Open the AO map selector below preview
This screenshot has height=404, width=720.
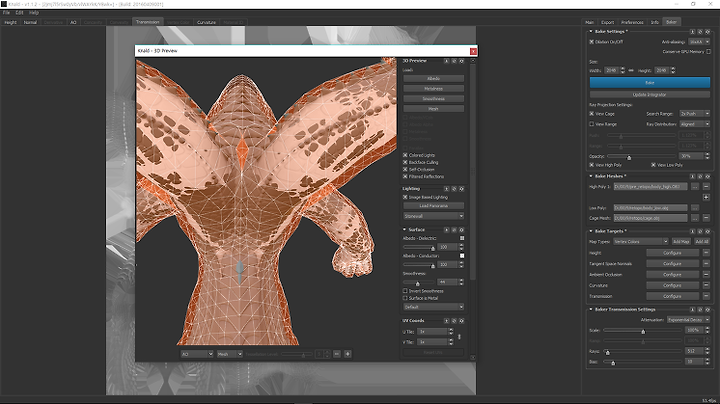pos(197,354)
